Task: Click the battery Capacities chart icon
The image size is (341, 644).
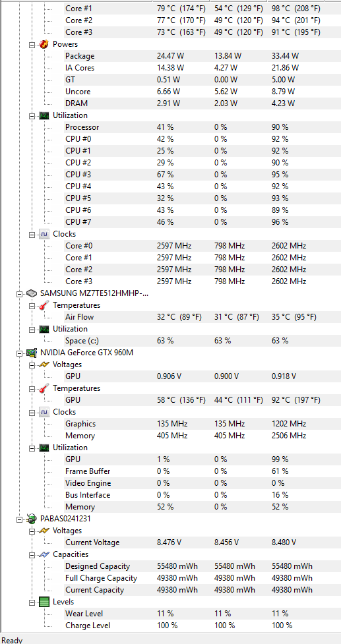Action: coord(44,554)
